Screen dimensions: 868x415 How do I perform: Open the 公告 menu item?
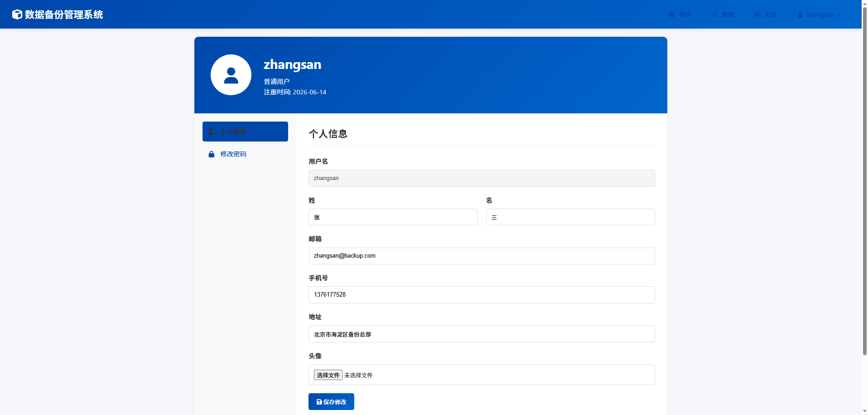(x=766, y=15)
